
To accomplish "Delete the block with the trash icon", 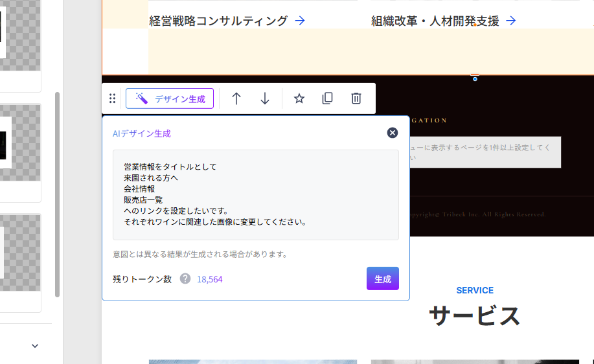I will (356, 98).
